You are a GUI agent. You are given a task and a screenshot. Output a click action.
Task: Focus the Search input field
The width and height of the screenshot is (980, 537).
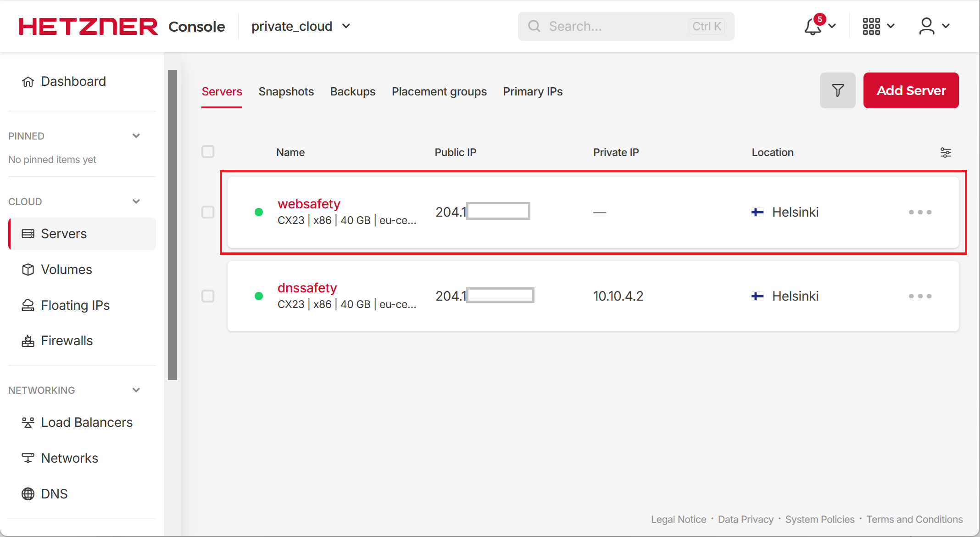(626, 26)
